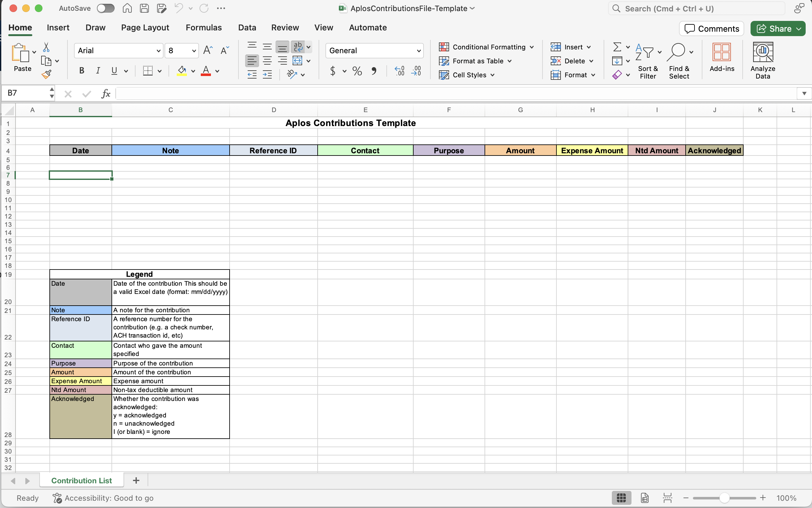The width and height of the screenshot is (812, 508).
Task: Decrease font size with small A icon
Action: tap(225, 50)
